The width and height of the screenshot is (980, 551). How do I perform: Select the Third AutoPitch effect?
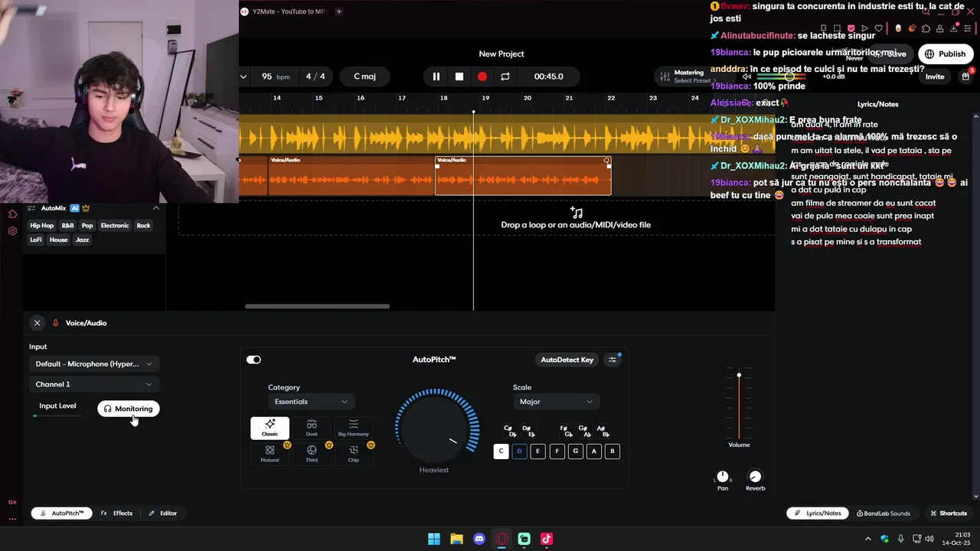[312, 454]
